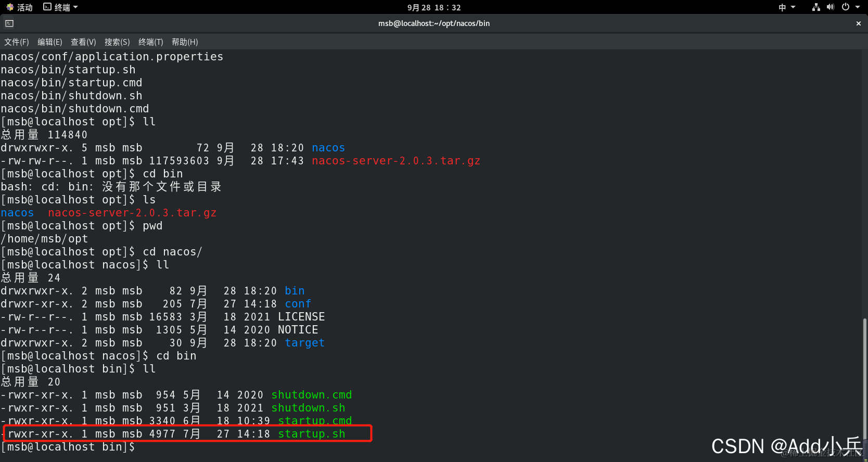The height and width of the screenshot is (462, 868).
Task: Click the terminal icon in title bar
Action: (x=9, y=23)
